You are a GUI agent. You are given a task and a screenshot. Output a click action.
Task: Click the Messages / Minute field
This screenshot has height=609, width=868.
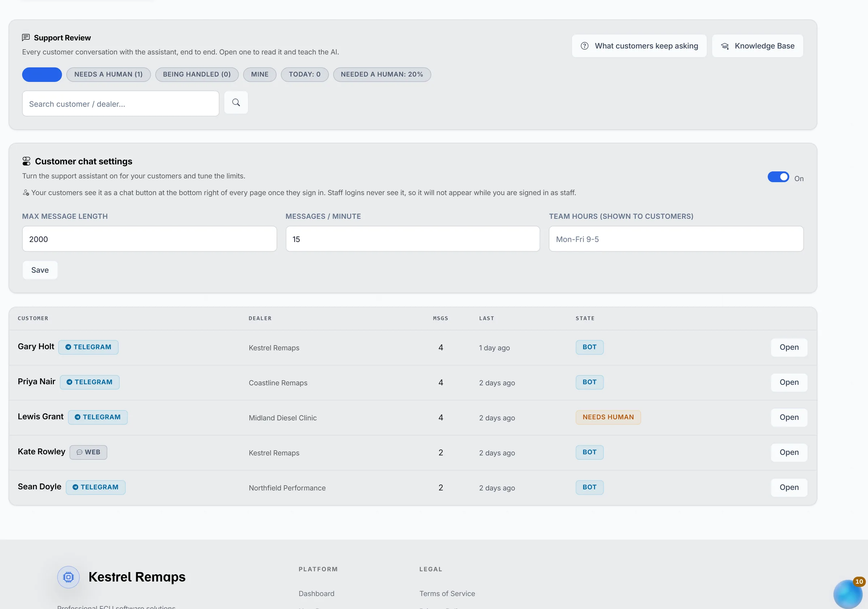412,239
